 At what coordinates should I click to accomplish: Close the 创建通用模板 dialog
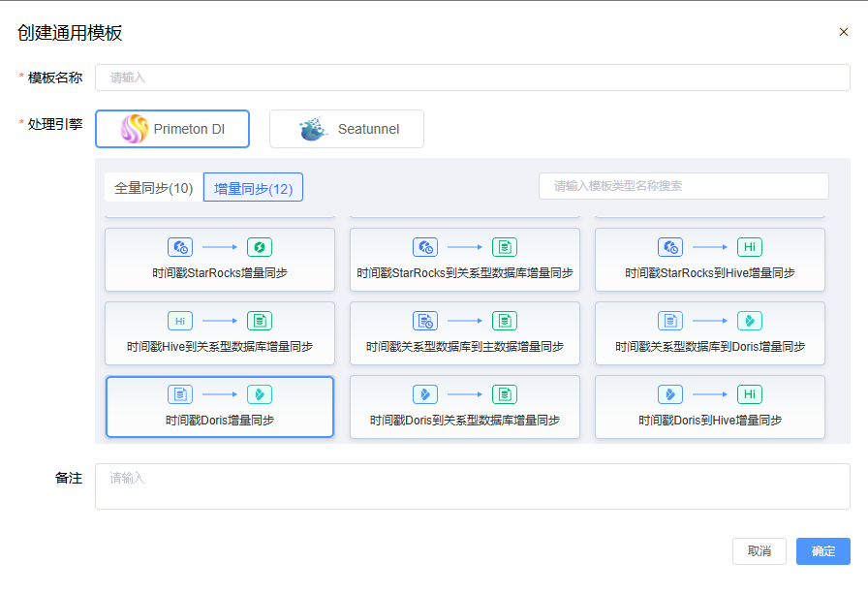(844, 32)
